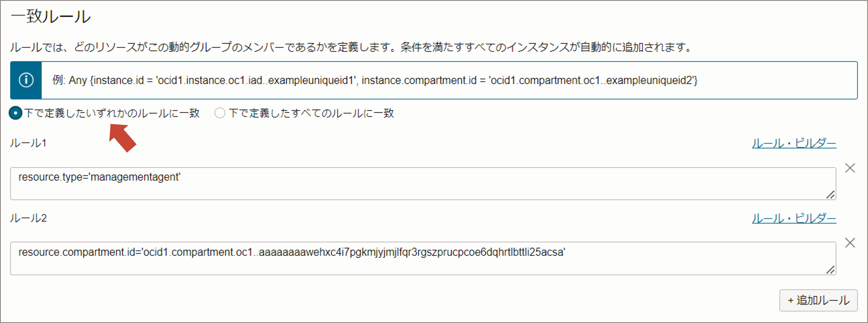Click the ルール1 field label

[28, 143]
